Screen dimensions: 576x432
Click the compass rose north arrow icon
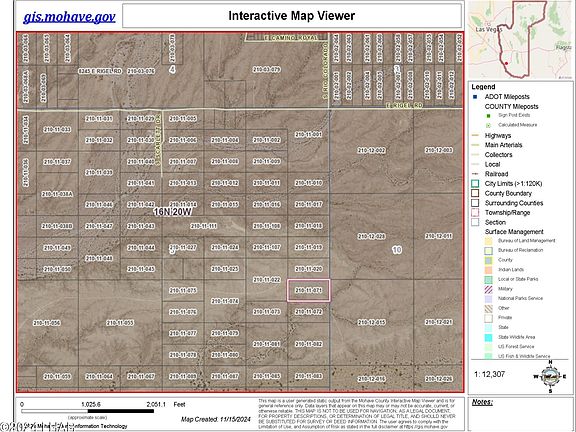(x=550, y=377)
